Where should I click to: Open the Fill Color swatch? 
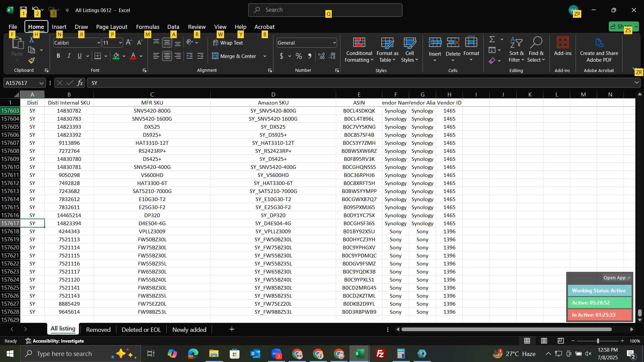116,56
